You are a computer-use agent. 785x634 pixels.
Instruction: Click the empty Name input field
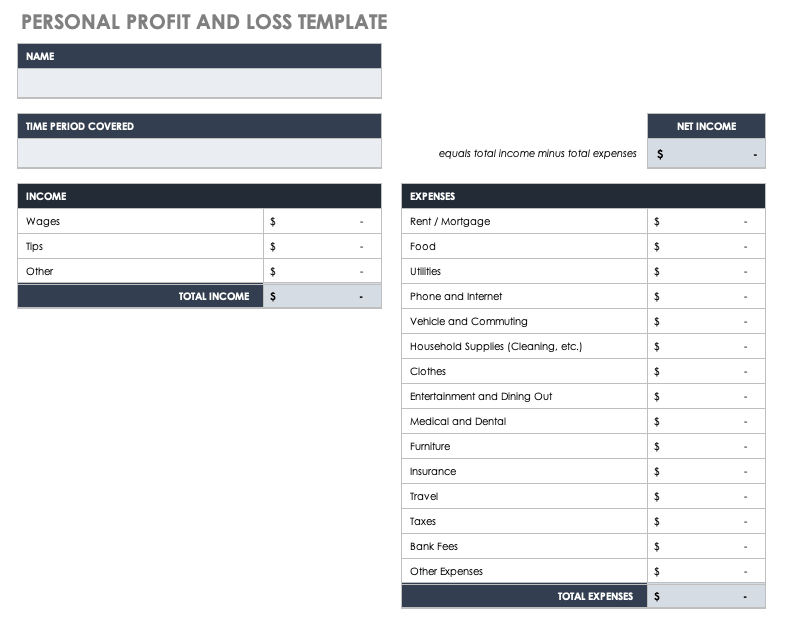(x=199, y=82)
